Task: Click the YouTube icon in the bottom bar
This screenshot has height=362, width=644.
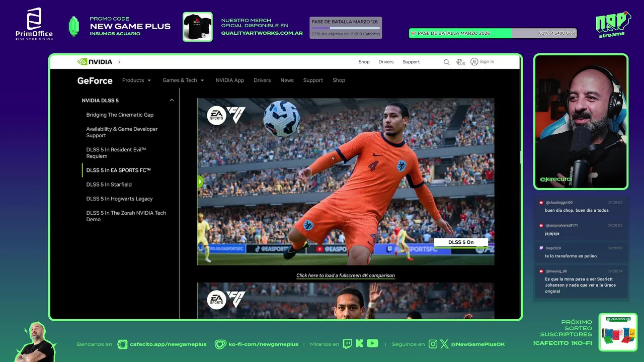Action: (x=372, y=343)
